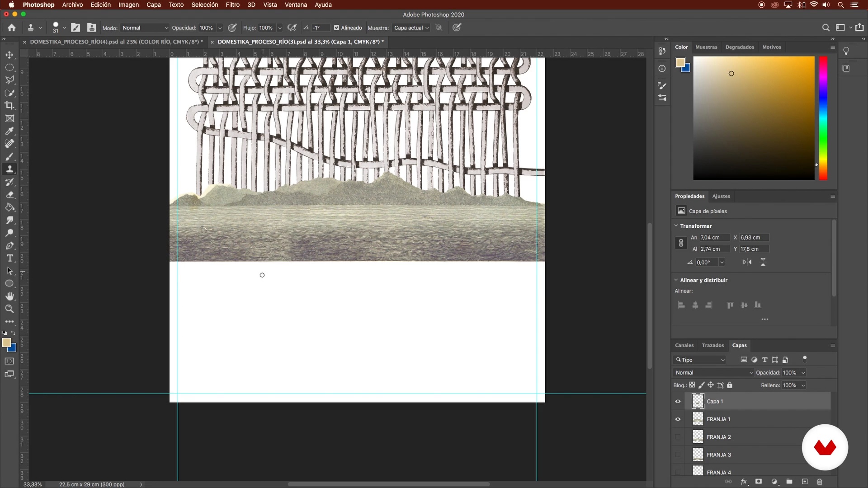Viewport: 868px width, 488px height.
Task: Flip layer horizontally in Properties
Action: tap(747, 262)
